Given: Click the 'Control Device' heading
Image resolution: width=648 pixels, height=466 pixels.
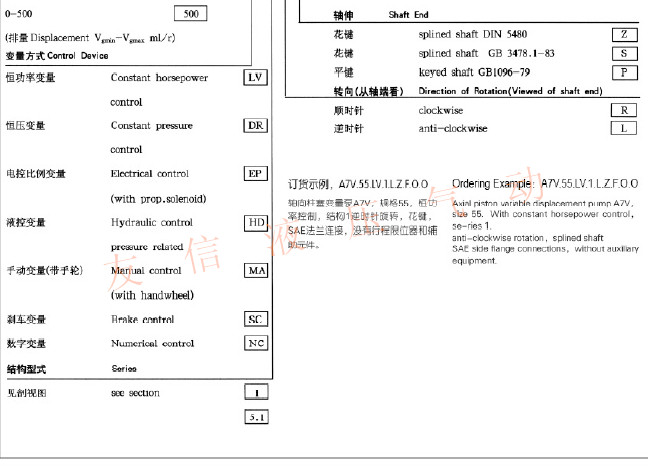Looking at the screenshot, I should [x=78, y=55].
